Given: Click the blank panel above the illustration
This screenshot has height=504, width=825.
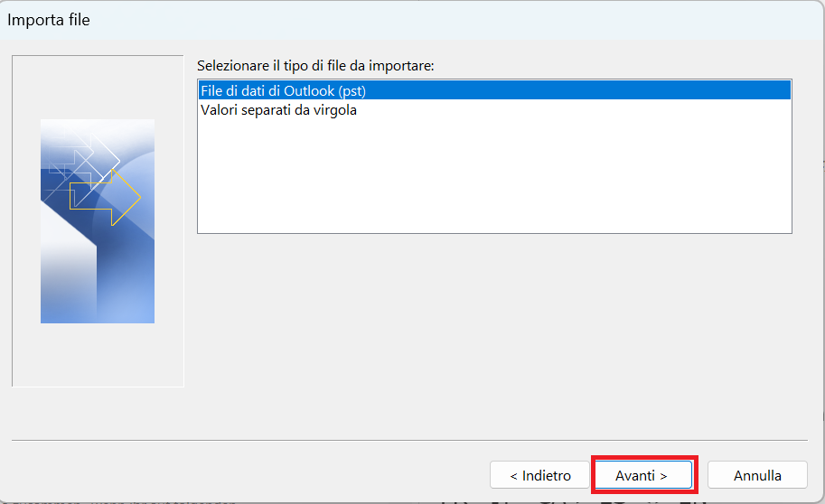Looking at the screenshot, I should point(98,88).
